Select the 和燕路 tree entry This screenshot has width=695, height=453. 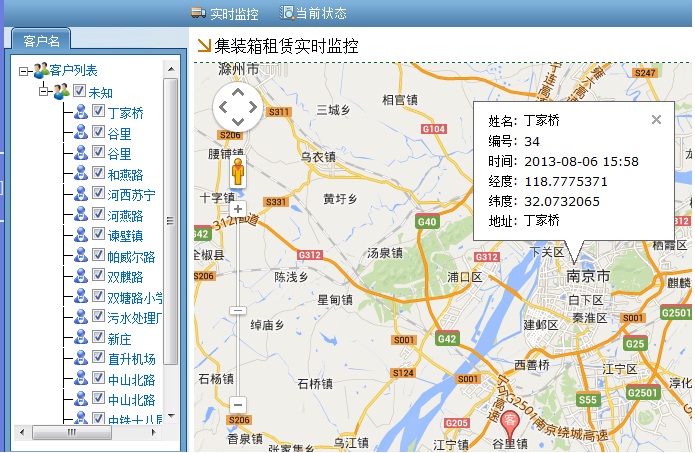coord(125,175)
